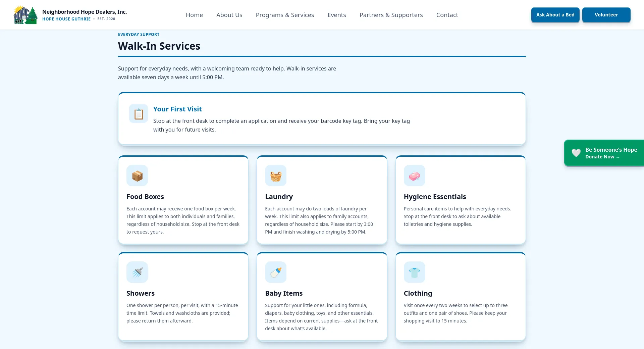The width and height of the screenshot is (644, 349).
Task: Click the two loads of laundry description
Action: click(319, 220)
